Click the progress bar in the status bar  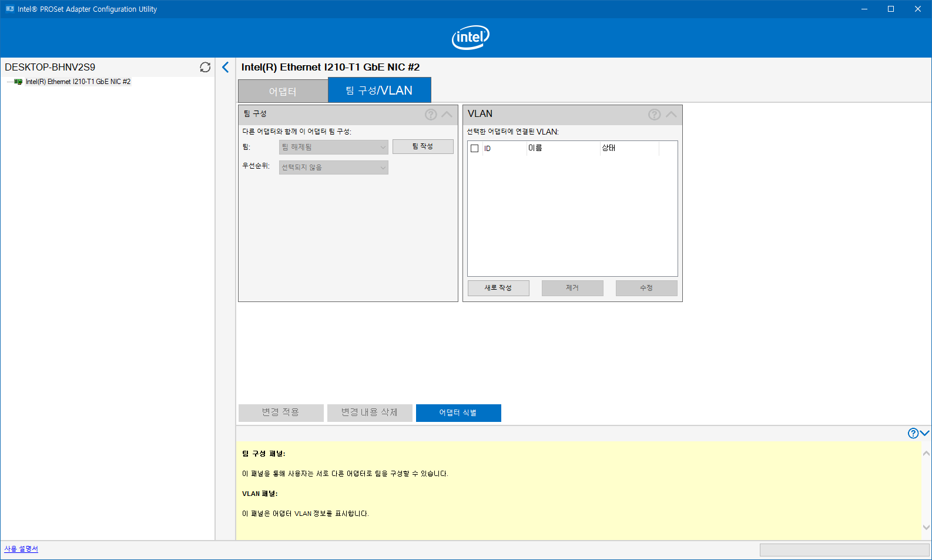844,550
